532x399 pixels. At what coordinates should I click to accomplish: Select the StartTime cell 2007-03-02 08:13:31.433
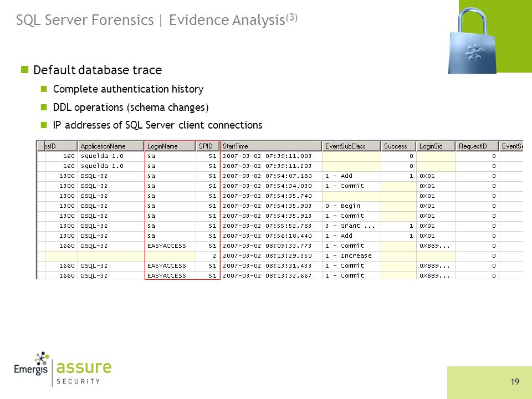(x=271, y=265)
